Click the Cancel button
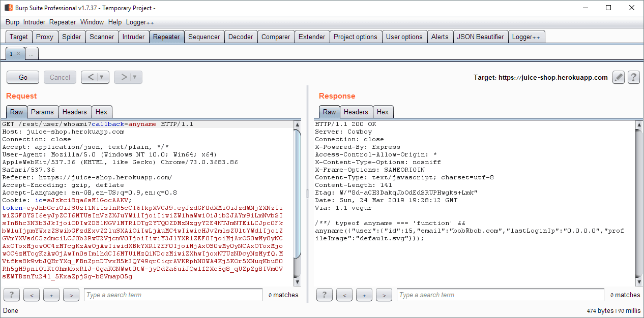 (x=60, y=77)
